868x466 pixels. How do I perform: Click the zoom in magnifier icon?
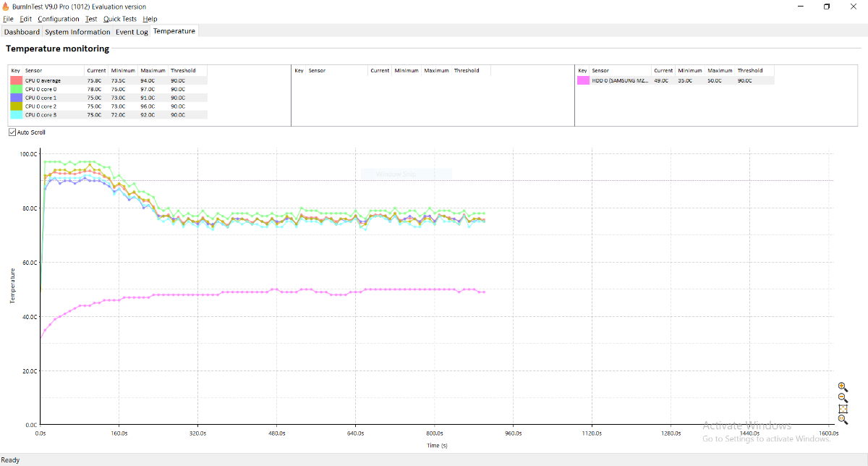pyautogui.click(x=842, y=387)
